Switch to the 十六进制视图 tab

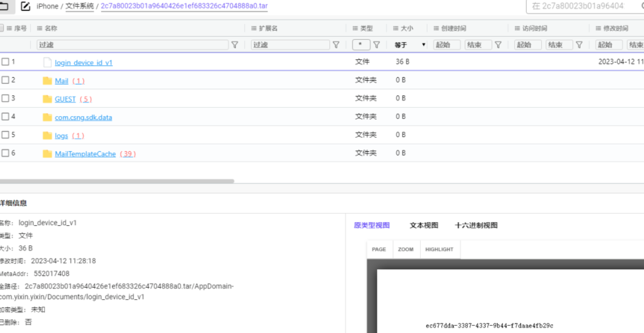click(x=476, y=225)
